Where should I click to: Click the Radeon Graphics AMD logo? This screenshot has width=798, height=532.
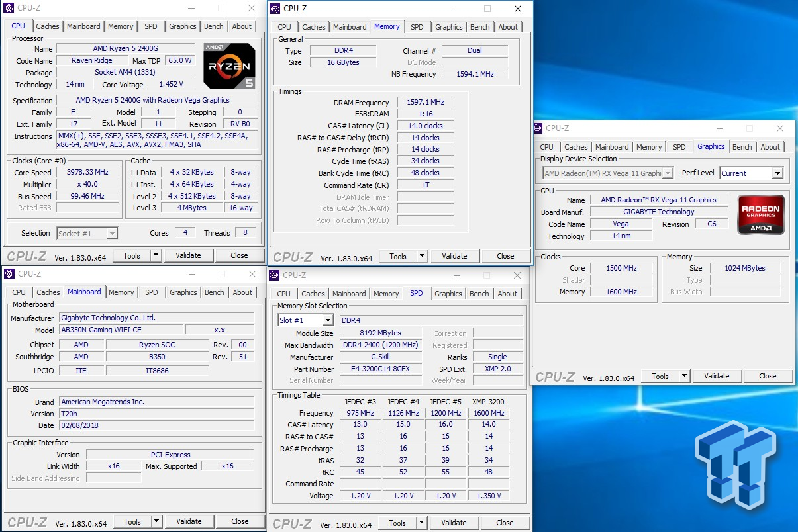pyautogui.click(x=762, y=214)
